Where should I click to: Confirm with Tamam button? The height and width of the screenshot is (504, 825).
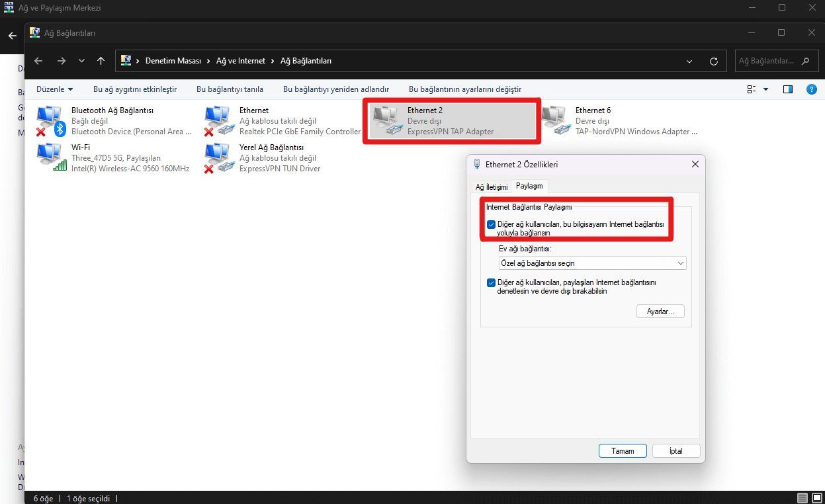(623, 451)
